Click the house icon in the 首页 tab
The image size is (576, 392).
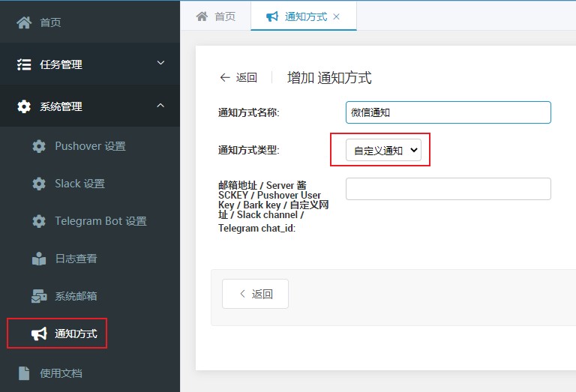202,16
